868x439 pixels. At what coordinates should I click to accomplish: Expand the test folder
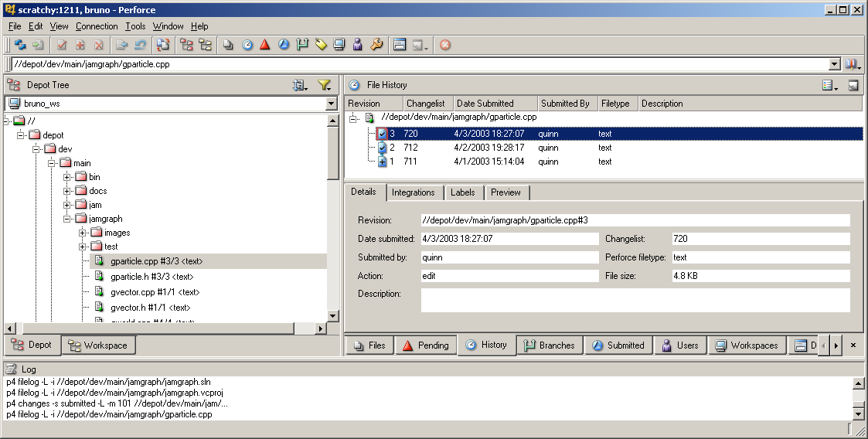[x=83, y=247]
